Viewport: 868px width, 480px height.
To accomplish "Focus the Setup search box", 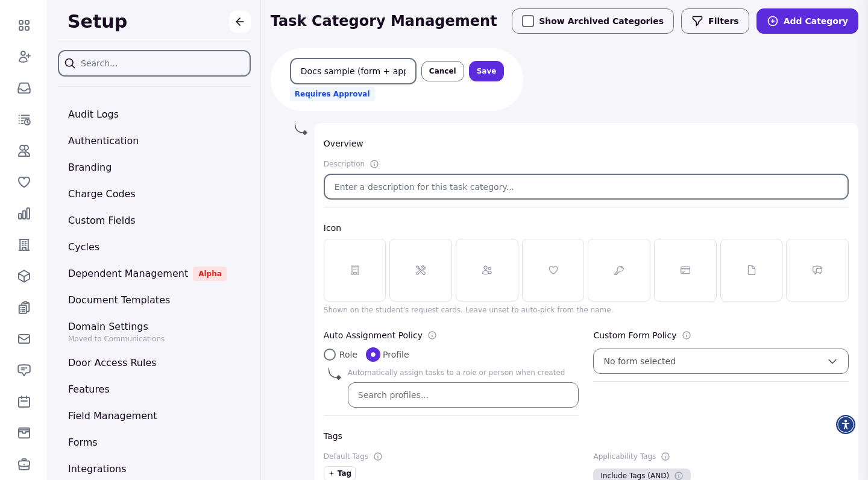I will [x=154, y=63].
